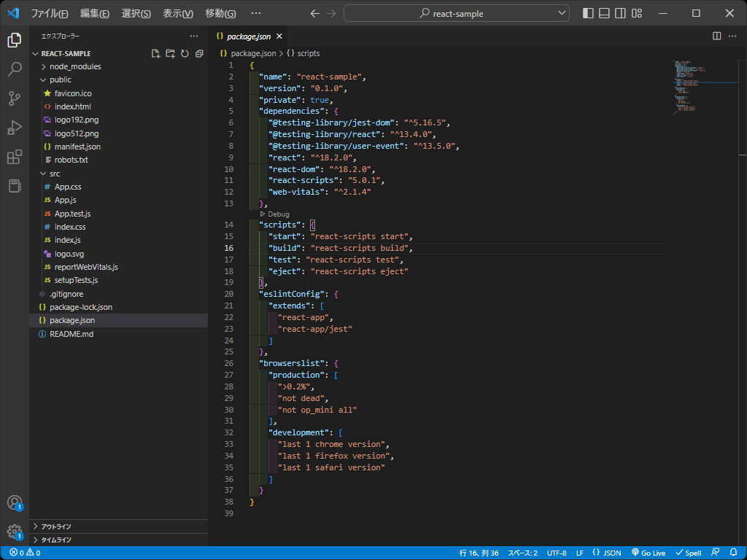Open index.html in public folder

pyautogui.click(x=118, y=106)
